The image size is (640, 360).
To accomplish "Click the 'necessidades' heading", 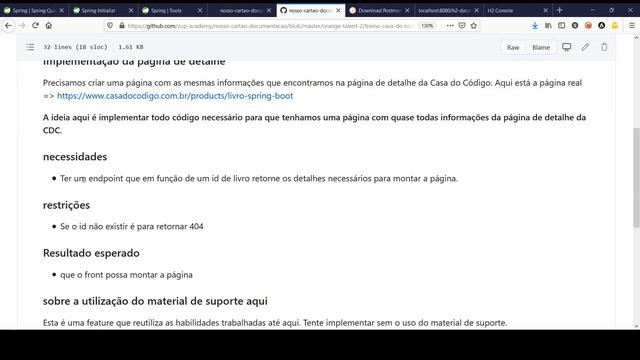I will tap(75, 157).
